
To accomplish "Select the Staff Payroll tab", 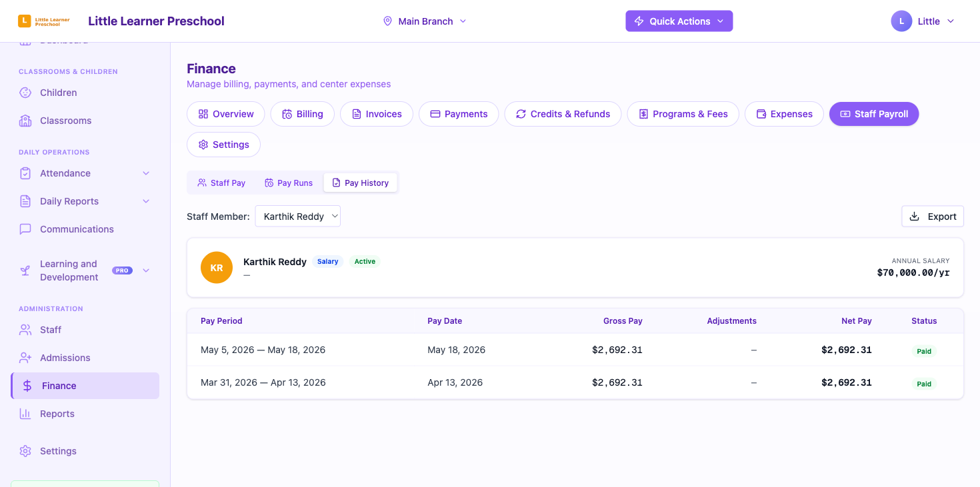I will click(x=874, y=114).
